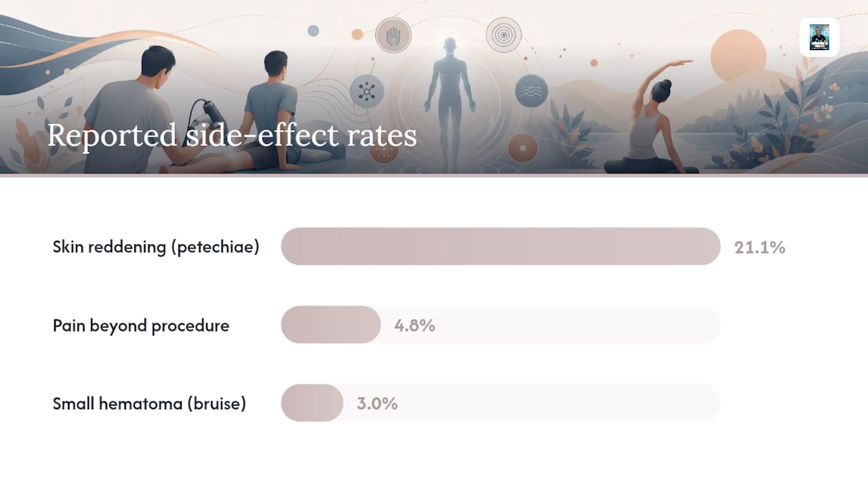Click the concentric rings target icon
This screenshot has height=488, width=868.
tap(504, 35)
